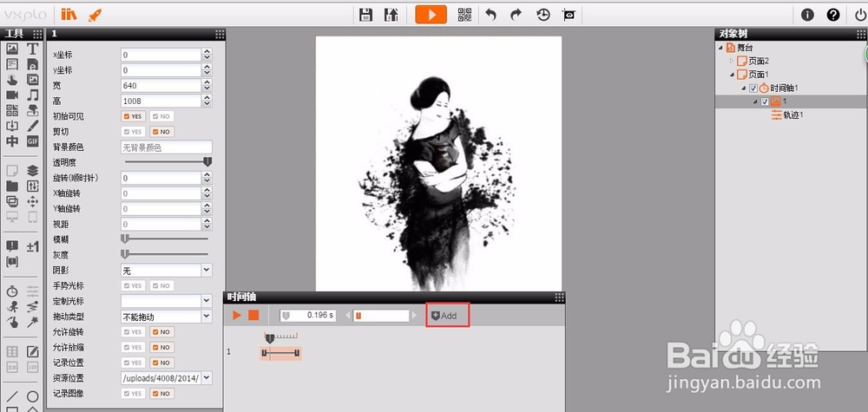Collapse the 页面1 tree node
868x412 pixels.
click(732, 75)
